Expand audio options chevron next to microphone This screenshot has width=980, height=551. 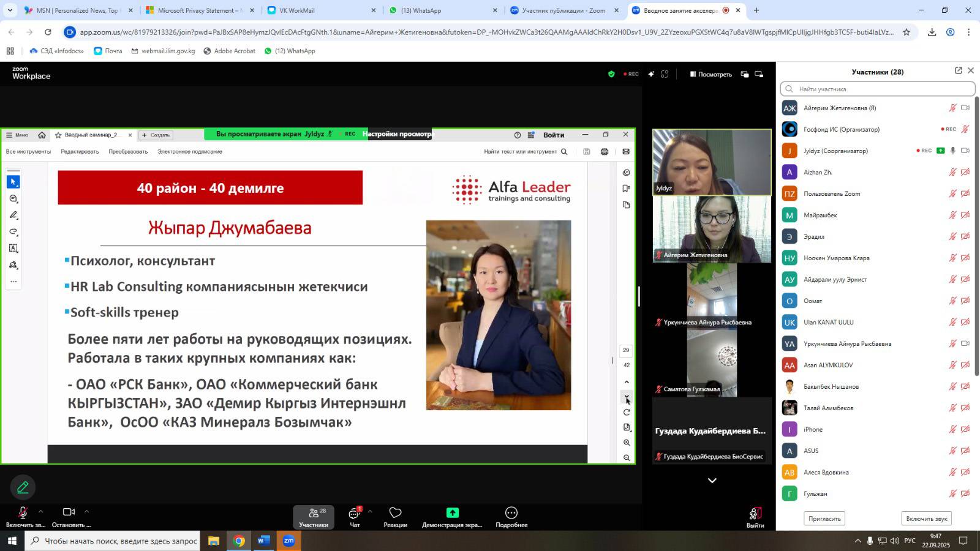point(41,511)
